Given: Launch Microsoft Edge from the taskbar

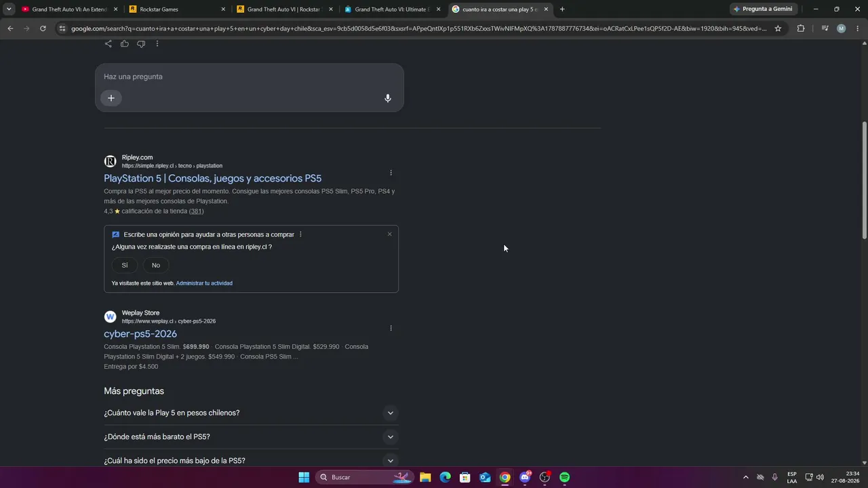Looking at the screenshot, I should pos(445,477).
